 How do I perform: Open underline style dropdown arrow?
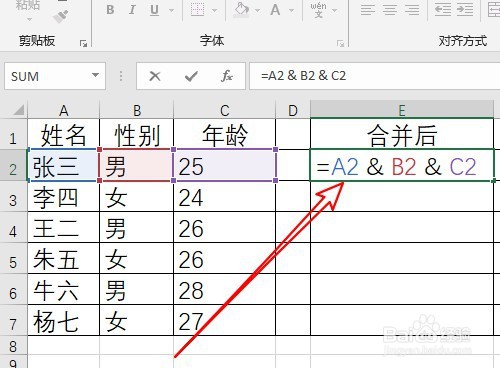pyautogui.click(x=171, y=10)
